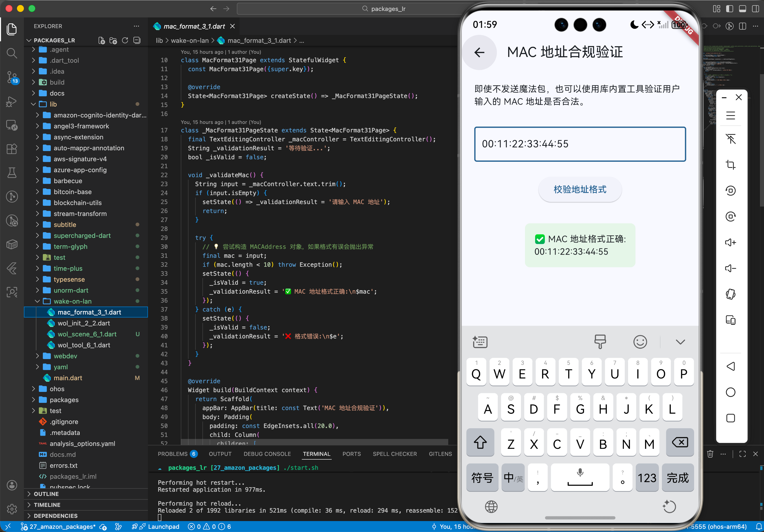Image resolution: width=764 pixels, height=532 pixels.
Task: Toggle the primary sidebar layout icon
Action: tap(729, 9)
